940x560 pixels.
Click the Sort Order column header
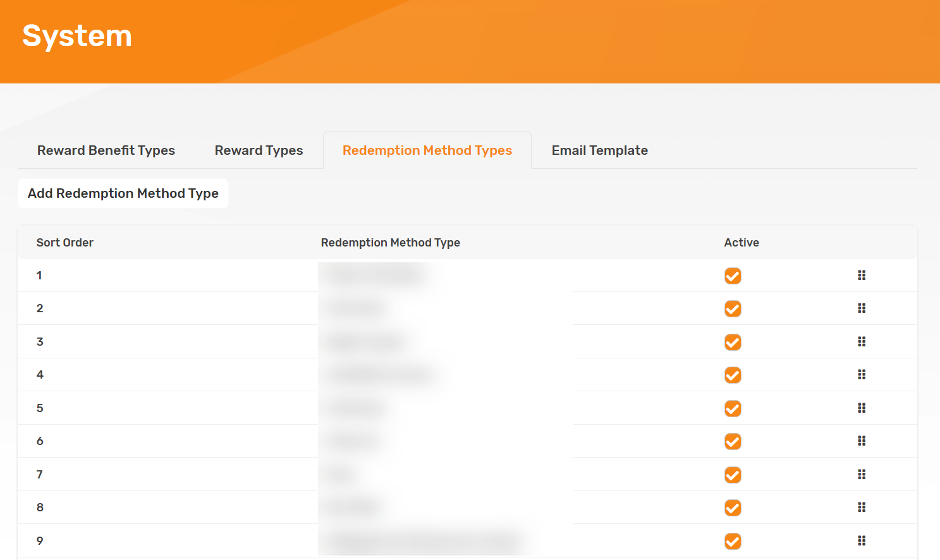[x=65, y=243]
